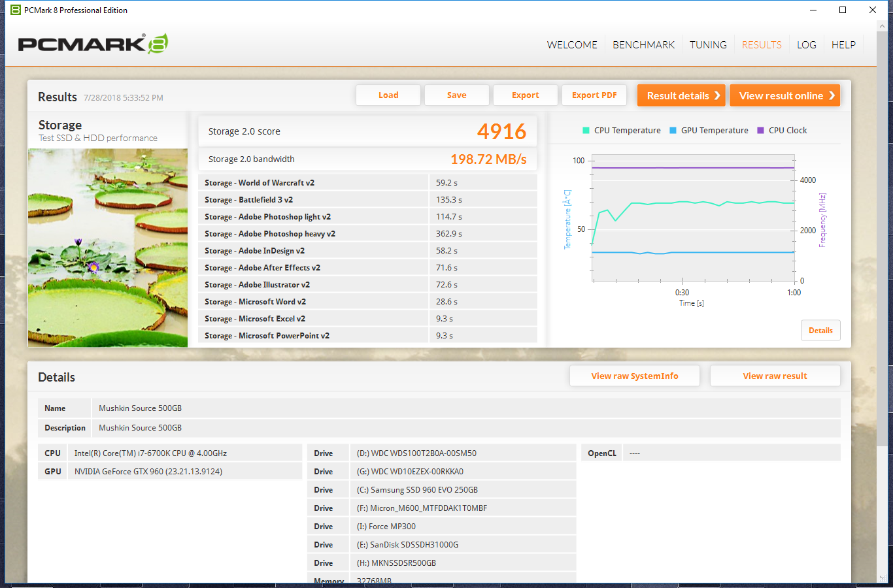Screen dimensions: 893x588
Task: Open the Help tab
Action: (x=843, y=44)
